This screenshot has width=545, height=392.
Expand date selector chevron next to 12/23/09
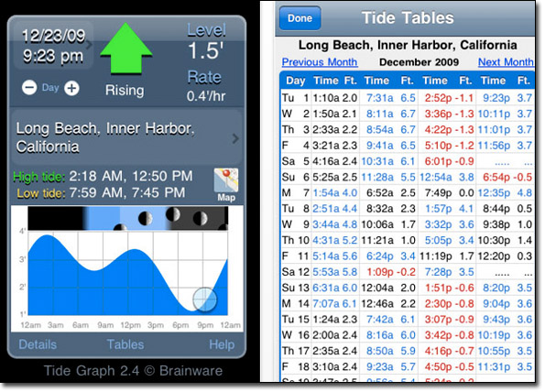pos(89,45)
